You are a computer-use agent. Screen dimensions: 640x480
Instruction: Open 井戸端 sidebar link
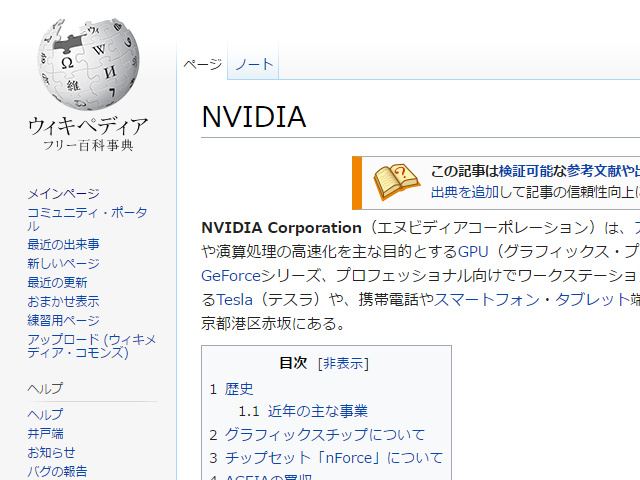click(45, 433)
